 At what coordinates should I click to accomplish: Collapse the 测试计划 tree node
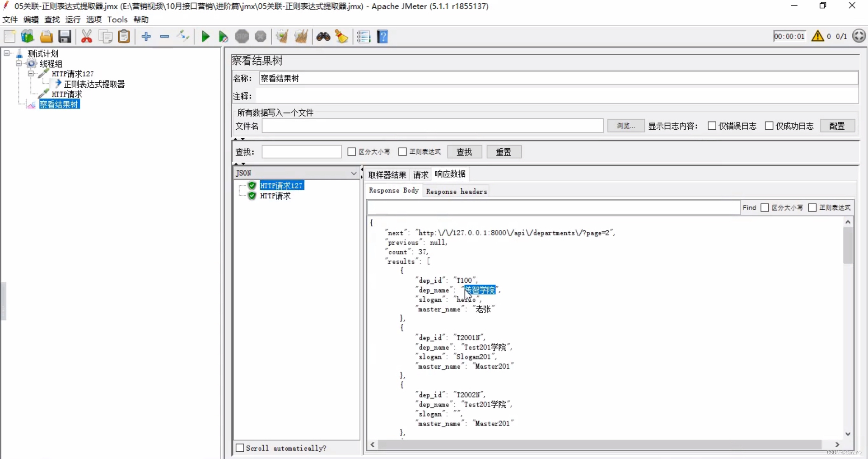coord(7,53)
